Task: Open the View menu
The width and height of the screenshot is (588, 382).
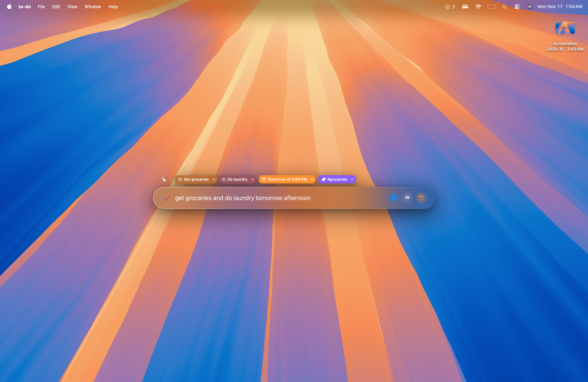Action: tap(72, 7)
